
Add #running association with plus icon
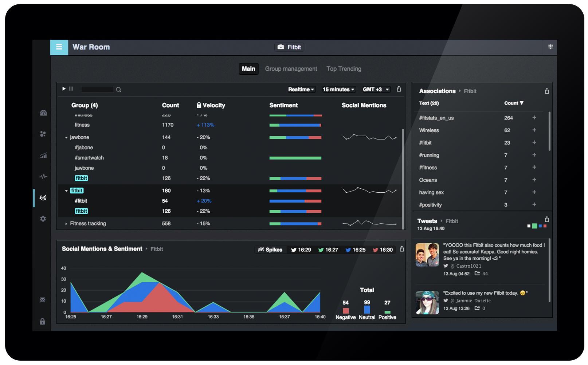(534, 155)
